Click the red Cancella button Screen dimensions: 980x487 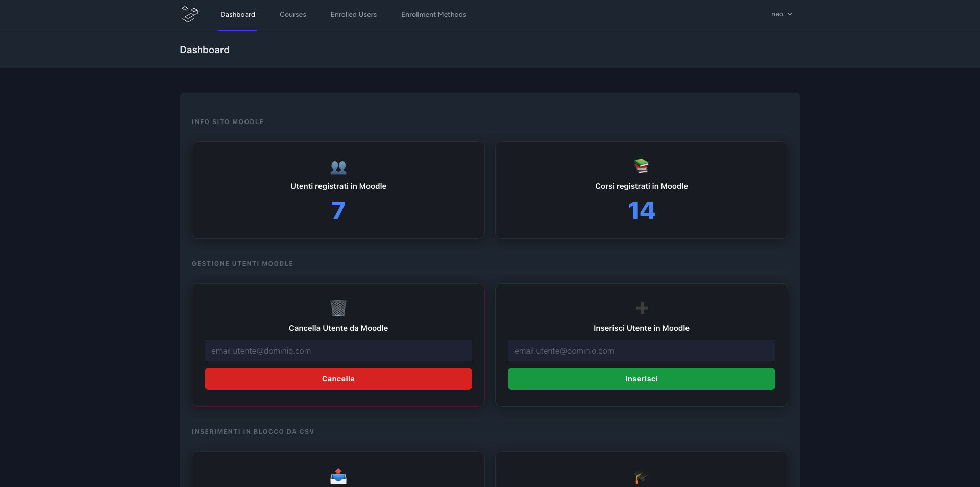coord(338,379)
